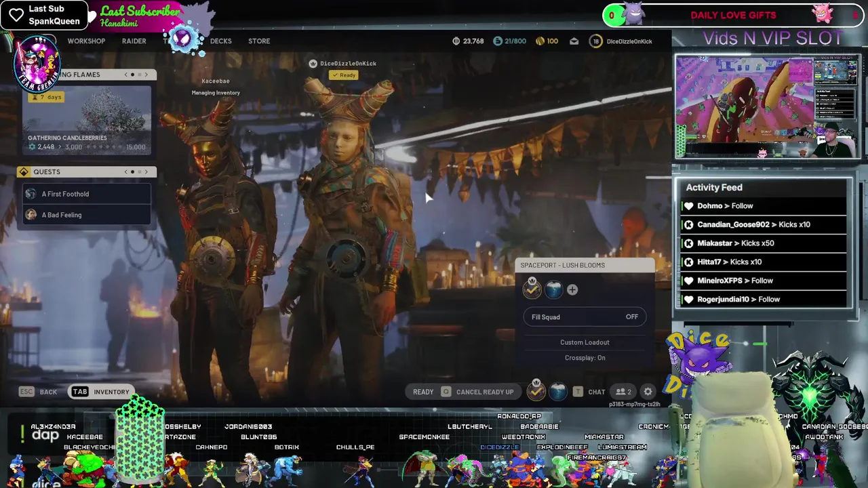This screenshot has width=868, height=488.
Task: Click the teal token icon beside 21/800
Action: point(498,41)
